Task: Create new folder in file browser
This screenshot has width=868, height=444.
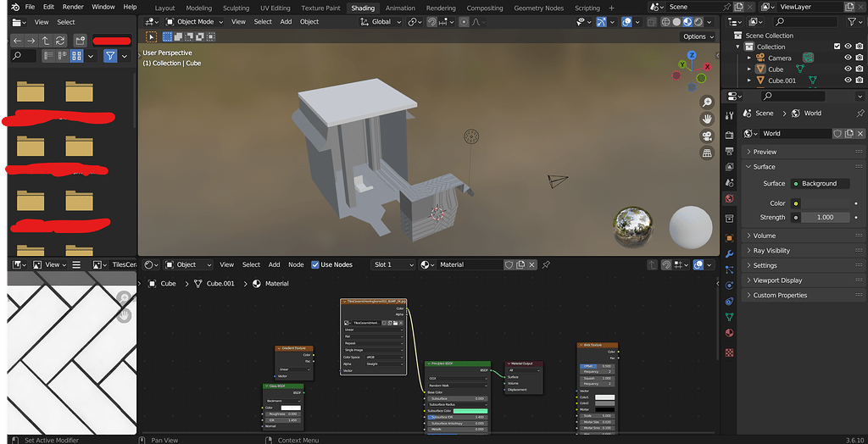Action: (x=80, y=41)
